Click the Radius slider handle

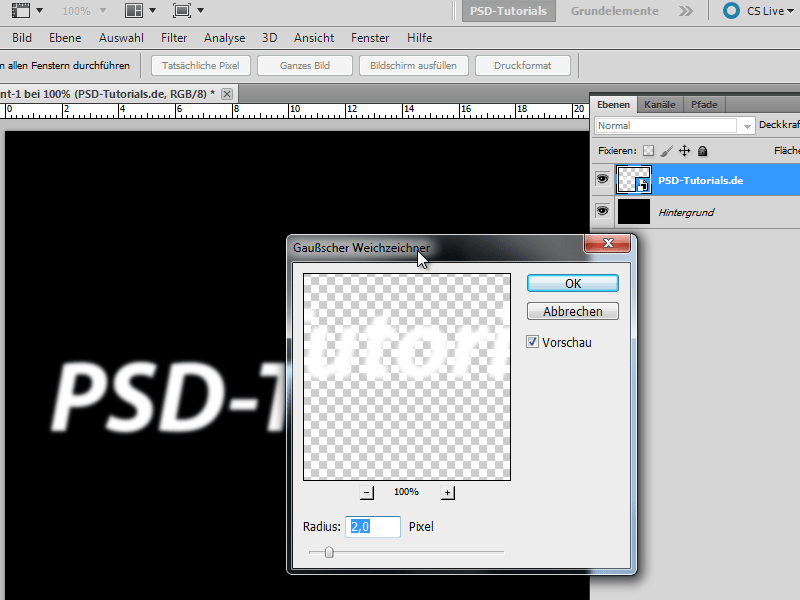tap(329, 552)
